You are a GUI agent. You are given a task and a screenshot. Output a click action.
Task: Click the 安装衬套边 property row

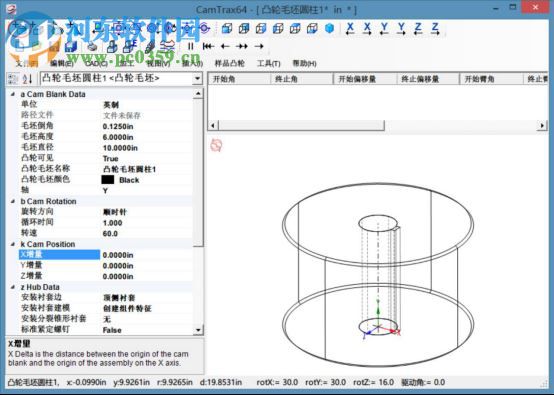click(x=106, y=297)
